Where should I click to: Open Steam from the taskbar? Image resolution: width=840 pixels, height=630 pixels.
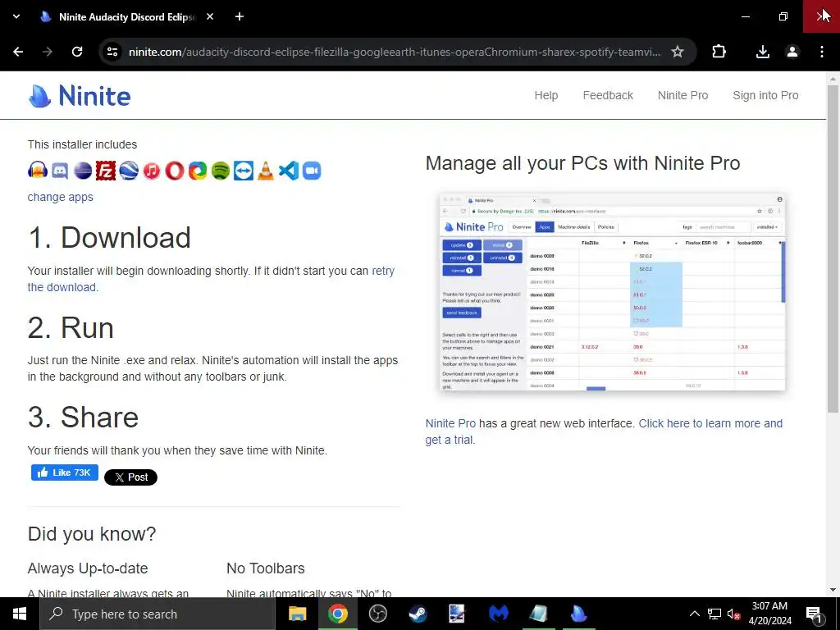(418, 614)
